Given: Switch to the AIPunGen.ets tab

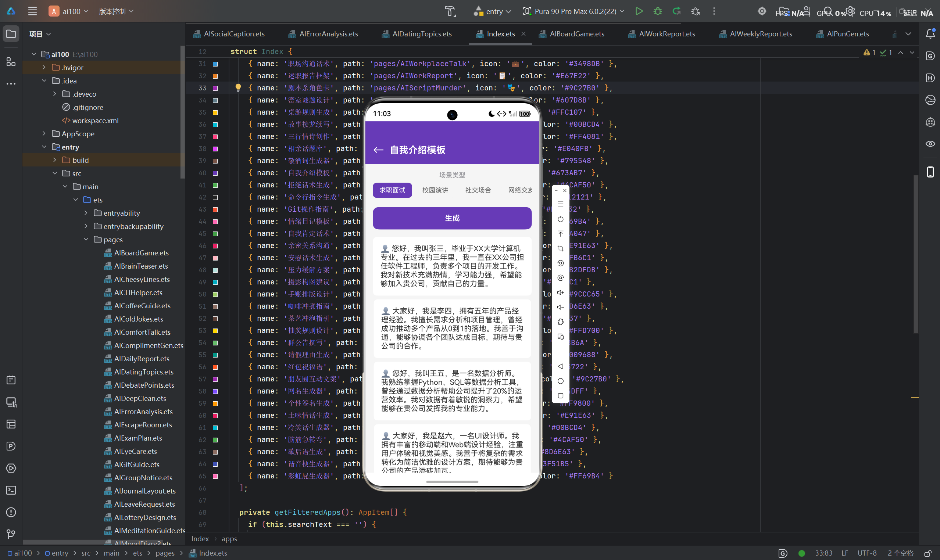Looking at the screenshot, I should (x=843, y=34).
